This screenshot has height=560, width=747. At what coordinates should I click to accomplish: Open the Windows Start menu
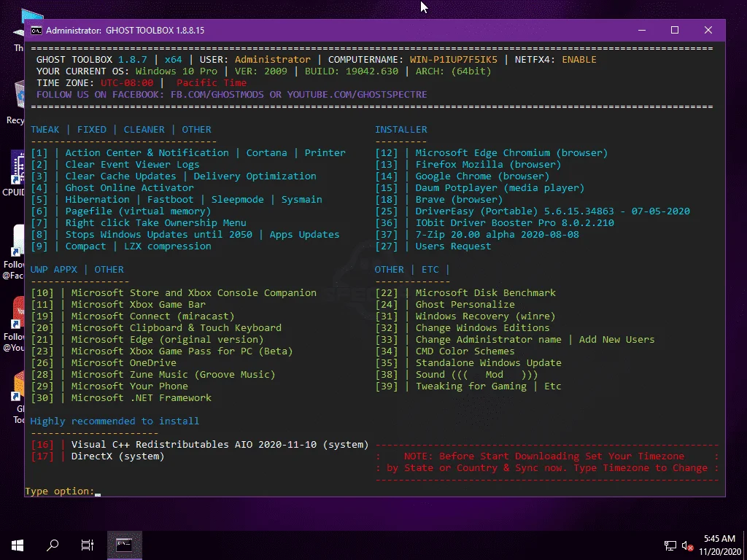[x=18, y=545]
